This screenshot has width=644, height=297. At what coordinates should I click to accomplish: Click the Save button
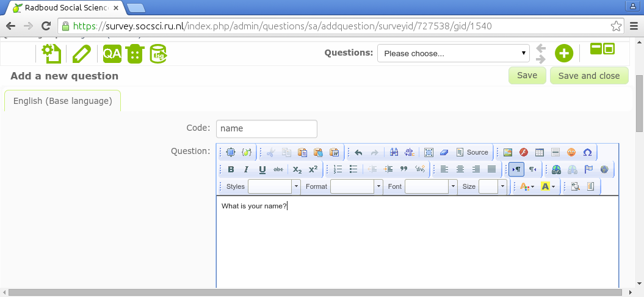[x=527, y=75]
